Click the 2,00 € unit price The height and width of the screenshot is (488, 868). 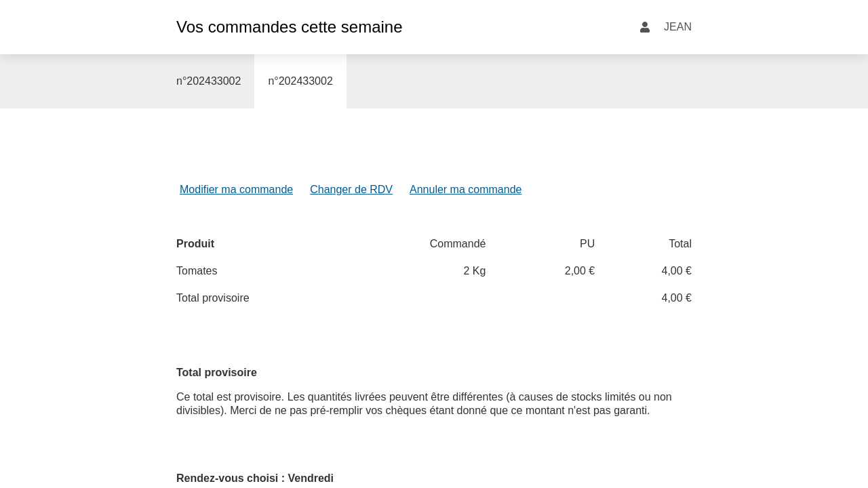(x=579, y=271)
